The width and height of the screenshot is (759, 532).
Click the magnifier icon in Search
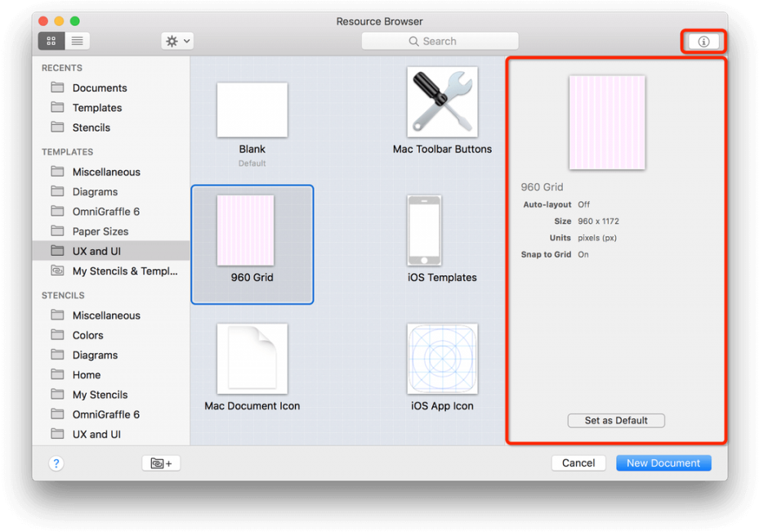413,41
